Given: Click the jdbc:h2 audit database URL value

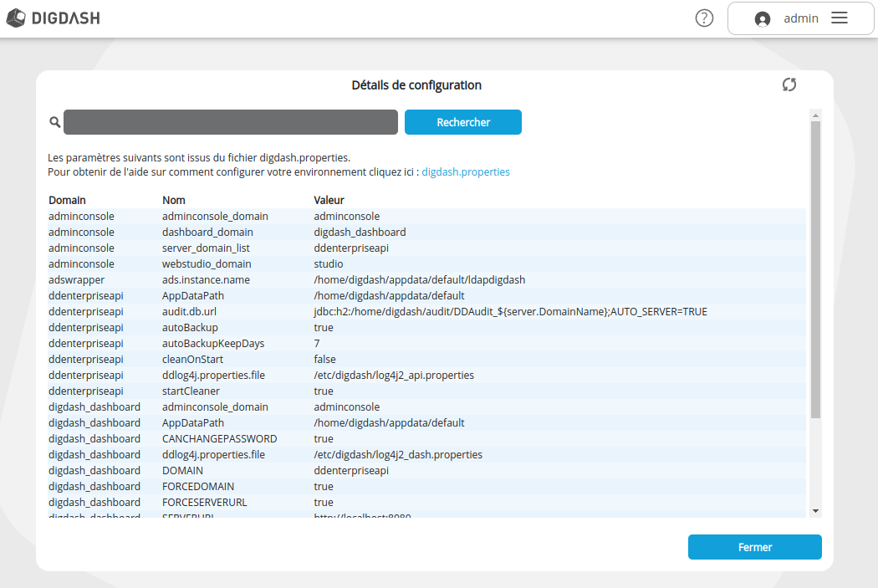Looking at the screenshot, I should point(510,312).
